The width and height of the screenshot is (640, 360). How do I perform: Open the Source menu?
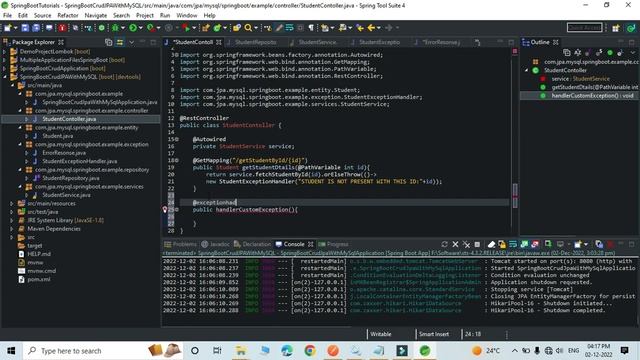point(42,15)
